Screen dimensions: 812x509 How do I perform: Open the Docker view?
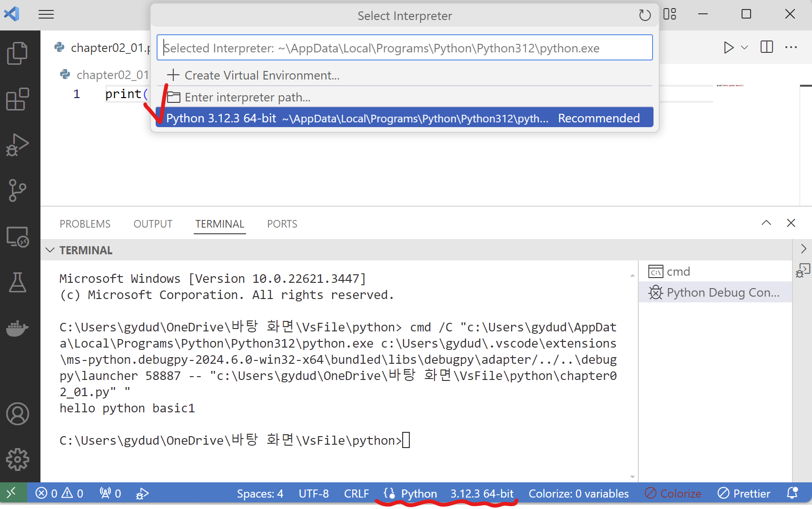pos(18,328)
